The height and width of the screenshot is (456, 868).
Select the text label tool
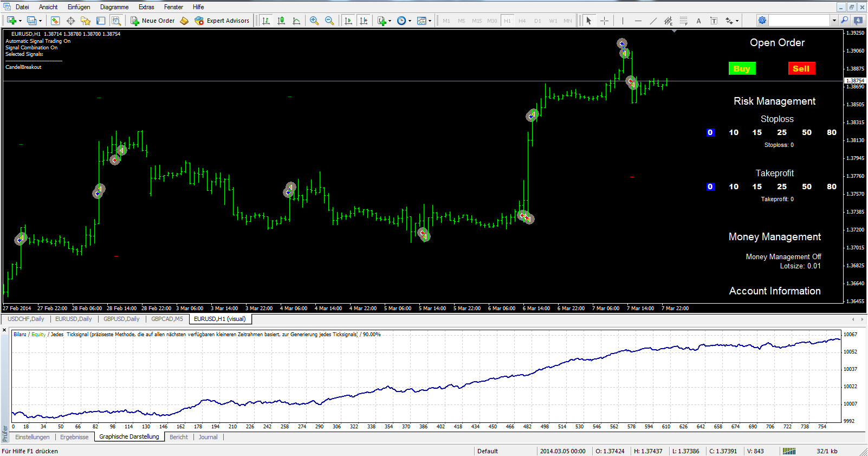tap(714, 21)
